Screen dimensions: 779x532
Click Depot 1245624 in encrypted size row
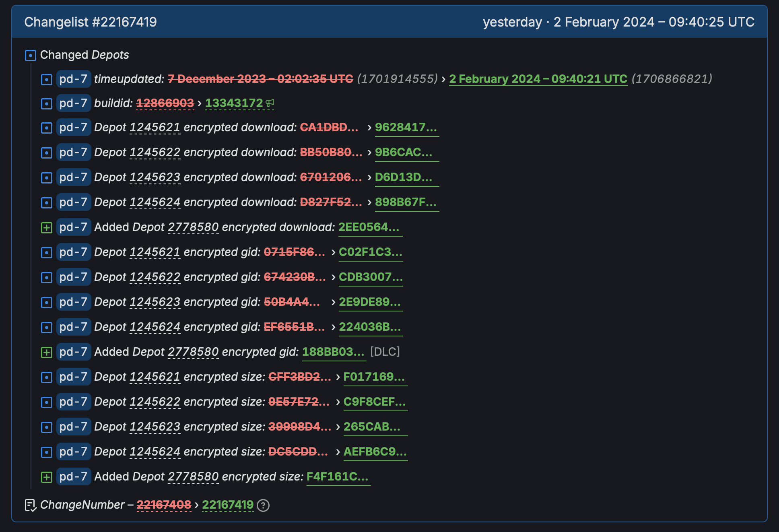tap(155, 452)
